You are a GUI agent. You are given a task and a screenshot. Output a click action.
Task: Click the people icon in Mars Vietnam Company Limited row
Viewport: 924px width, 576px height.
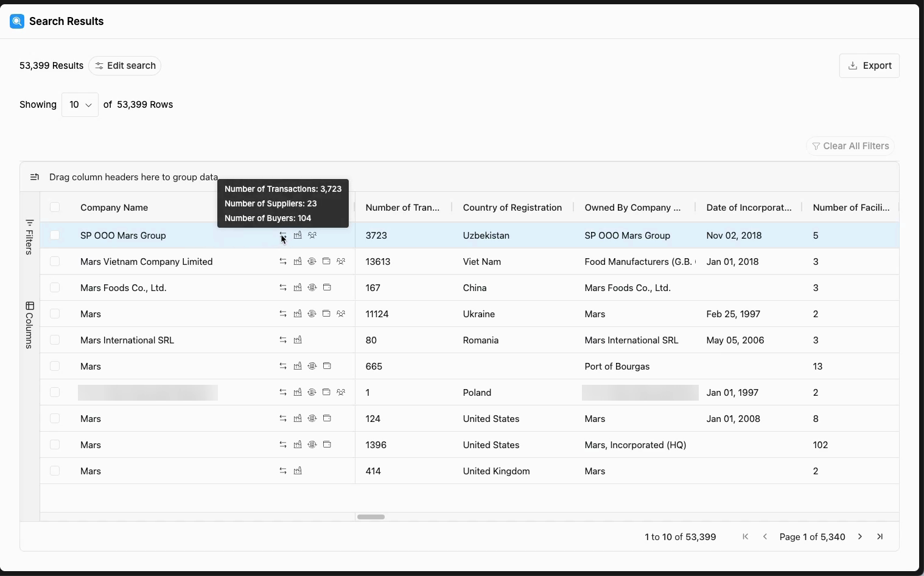pos(341,261)
